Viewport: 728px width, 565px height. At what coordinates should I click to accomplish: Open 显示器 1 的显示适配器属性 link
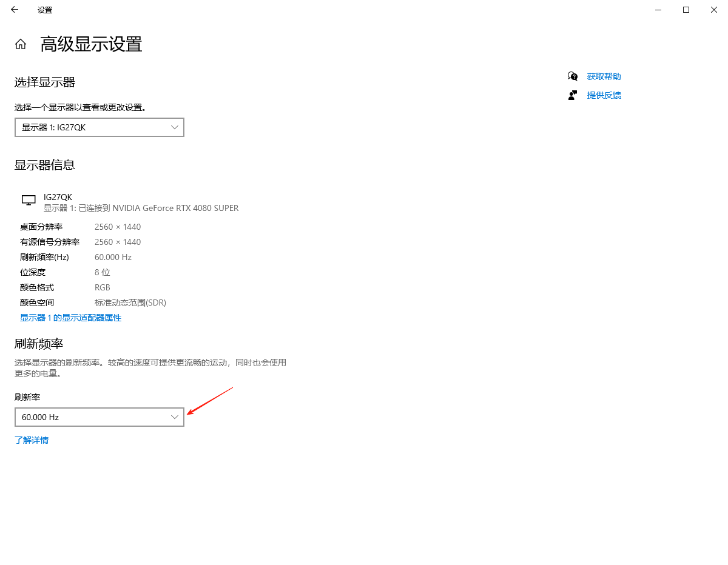[x=70, y=318]
